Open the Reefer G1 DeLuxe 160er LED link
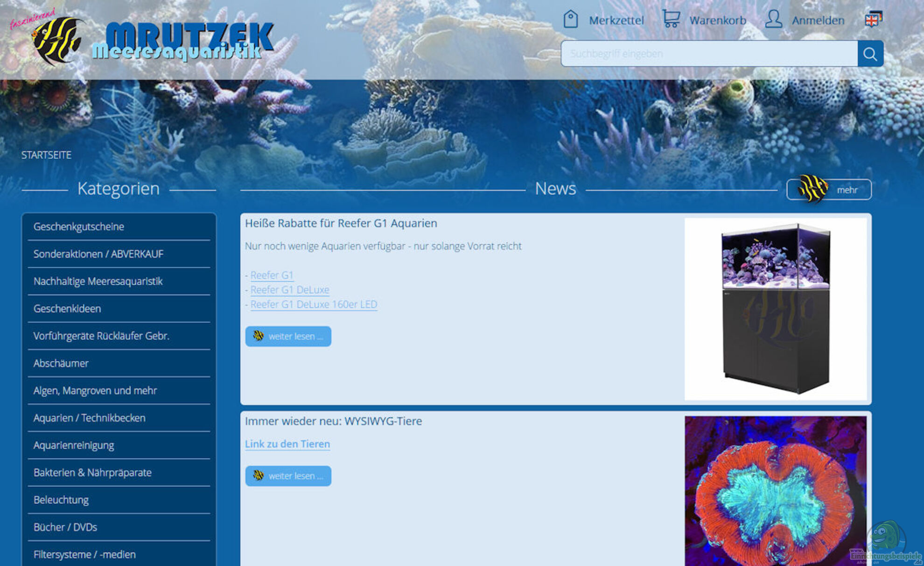The height and width of the screenshot is (566, 924). (314, 304)
